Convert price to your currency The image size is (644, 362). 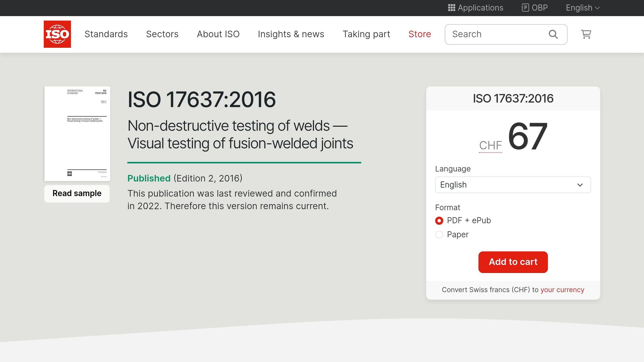[562, 289]
